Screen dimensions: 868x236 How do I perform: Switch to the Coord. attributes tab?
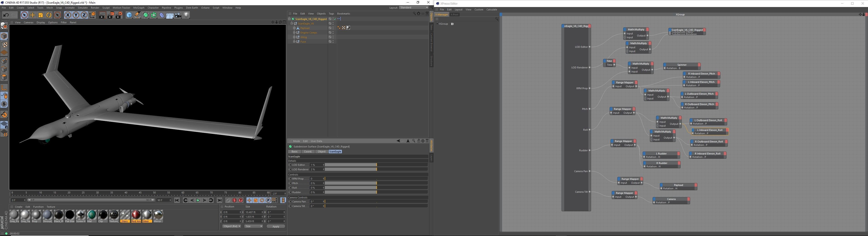coord(308,152)
